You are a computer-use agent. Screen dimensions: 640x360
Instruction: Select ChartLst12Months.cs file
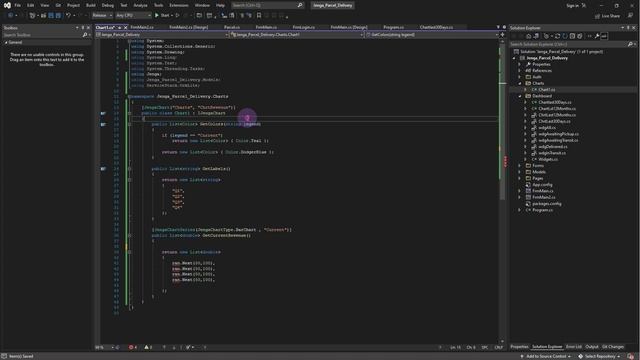[557, 109]
